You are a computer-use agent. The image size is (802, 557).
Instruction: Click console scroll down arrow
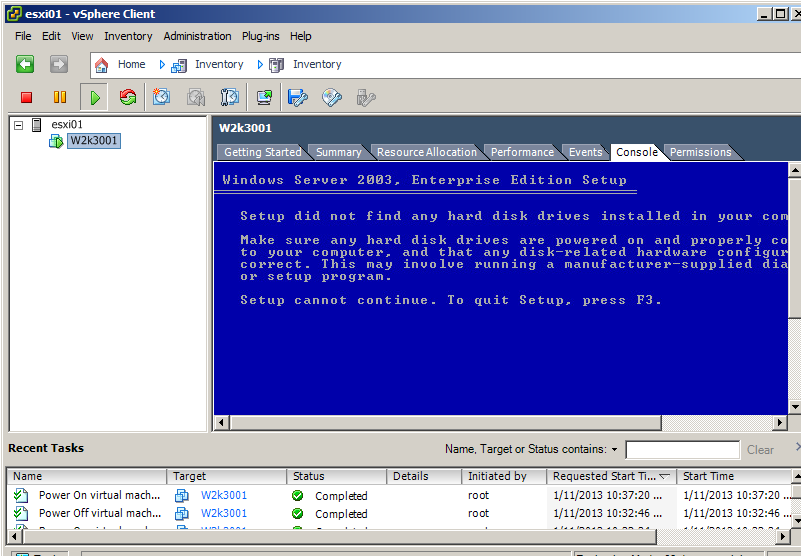[x=794, y=407]
